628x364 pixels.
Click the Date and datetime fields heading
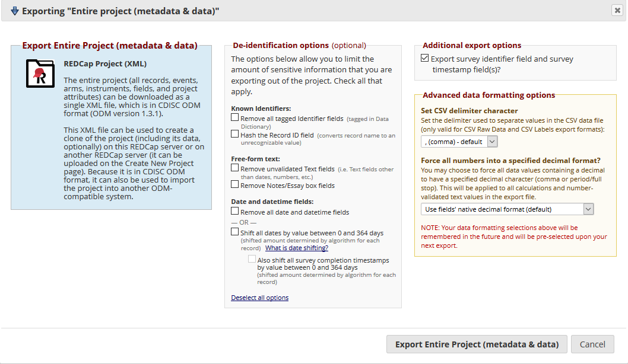pos(272,202)
